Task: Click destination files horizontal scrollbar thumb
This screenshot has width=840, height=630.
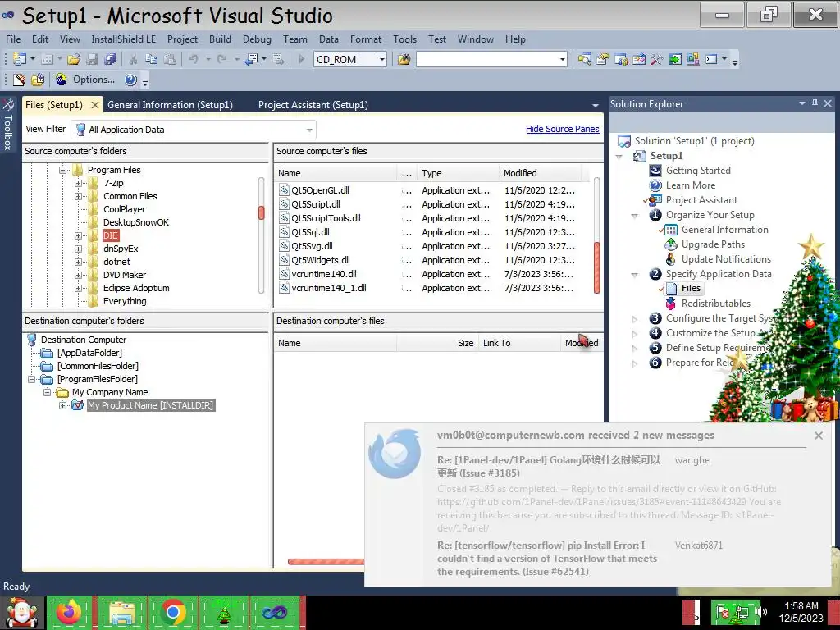Action: (326, 561)
